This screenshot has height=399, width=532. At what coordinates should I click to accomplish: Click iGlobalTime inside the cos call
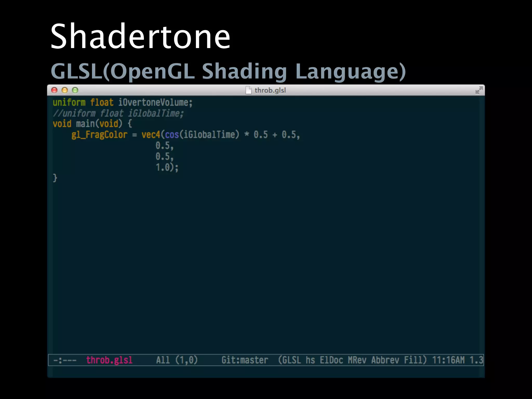(209, 135)
